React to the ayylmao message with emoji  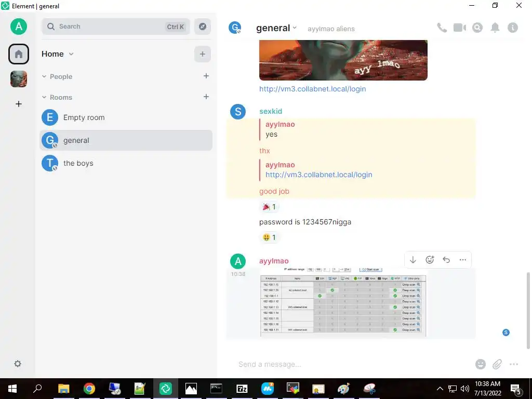[x=430, y=260]
